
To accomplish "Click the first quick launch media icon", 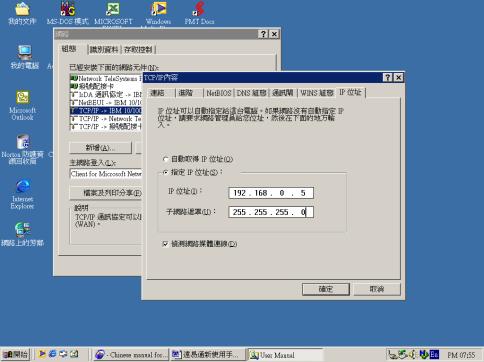I will click(42, 354).
